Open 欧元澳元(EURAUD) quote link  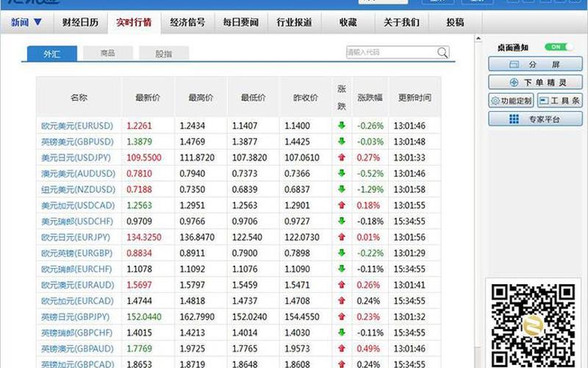[x=77, y=285]
